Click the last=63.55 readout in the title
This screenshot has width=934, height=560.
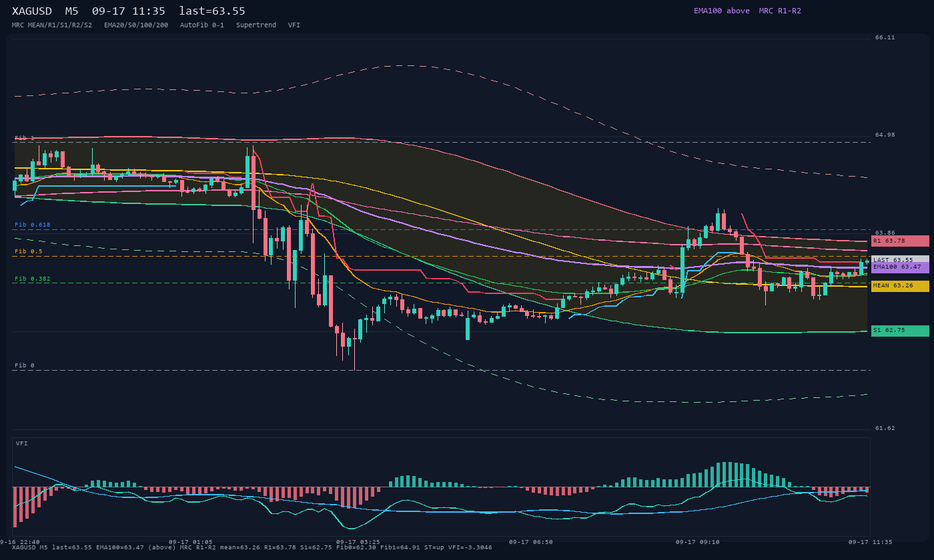[212, 11]
